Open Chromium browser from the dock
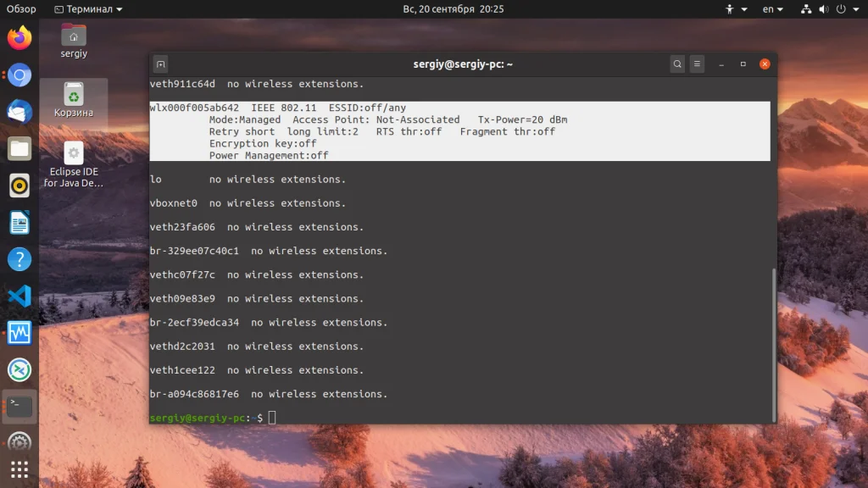The image size is (868, 488). point(19,75)
